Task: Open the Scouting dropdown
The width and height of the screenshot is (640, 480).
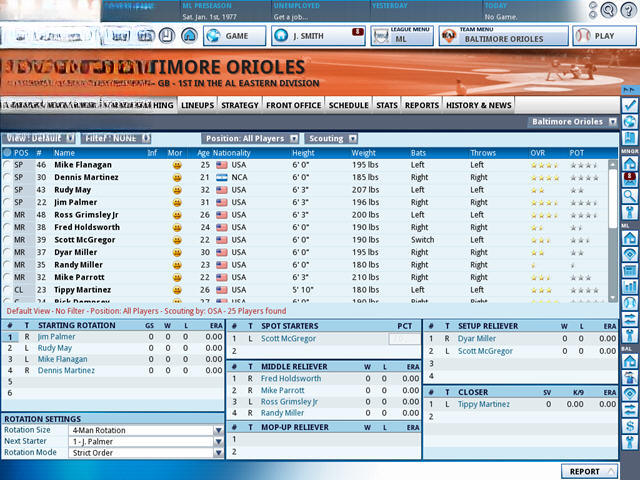Action: click(331, 138)
